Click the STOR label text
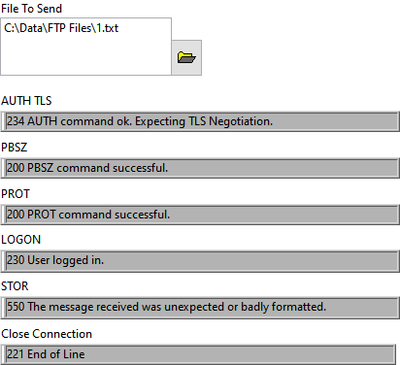400x365 pixels. pyautogui.click(x=15, y=286)
